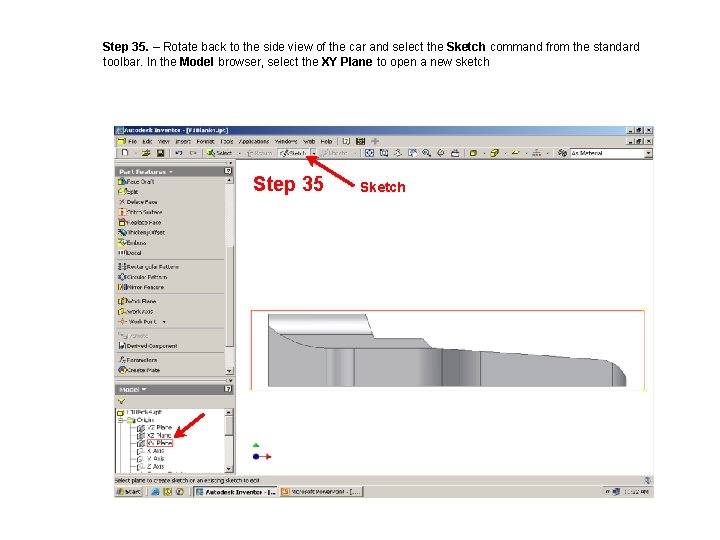The width and height of the screenshot is (720, 540).
Task: Select the Delete Face tool
Action: (x=138, y=202)
